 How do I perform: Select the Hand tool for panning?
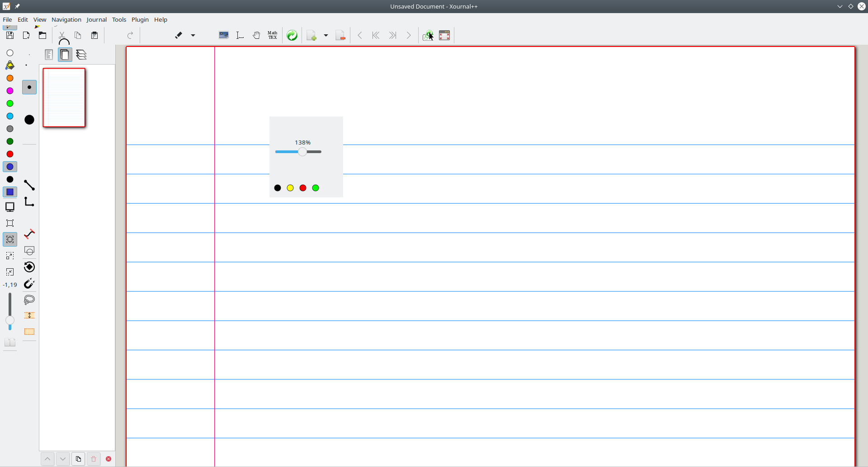point(256,35)
